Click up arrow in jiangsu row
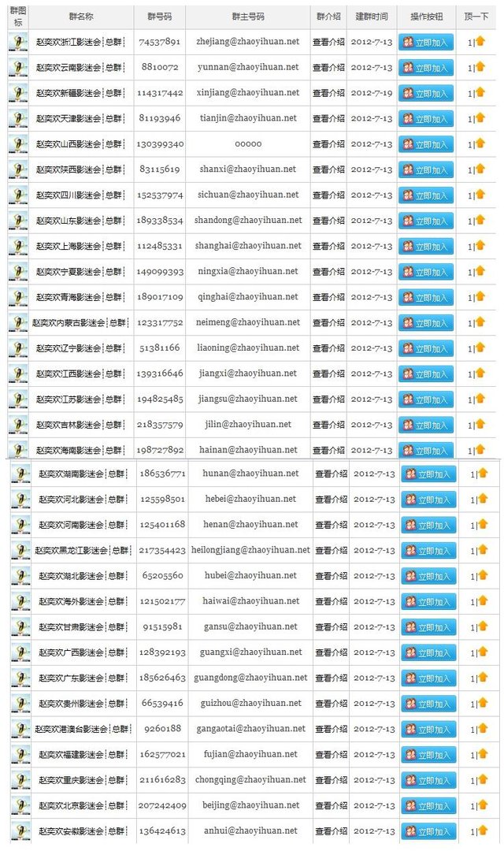The width and height of the screenshot is (504, 851). (x=480, y=399)
